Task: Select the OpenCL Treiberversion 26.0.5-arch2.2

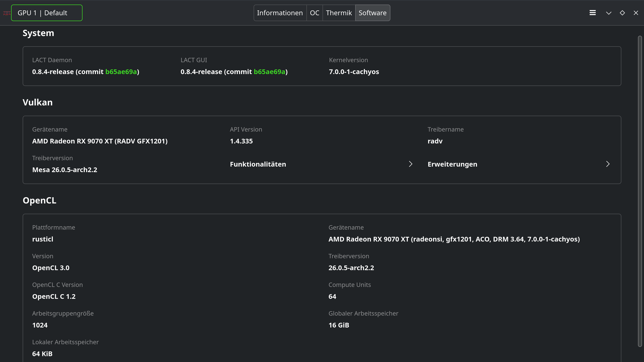Action: (351, 268)
